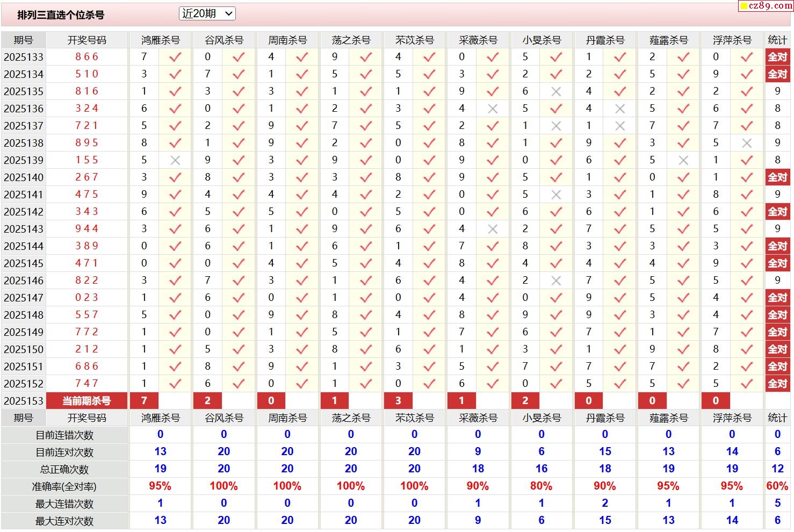Select 总正确次数 value 16 under 小旻杀号
Image resolution: width=794 pixels, height=532 pixels.
[541, 469]
